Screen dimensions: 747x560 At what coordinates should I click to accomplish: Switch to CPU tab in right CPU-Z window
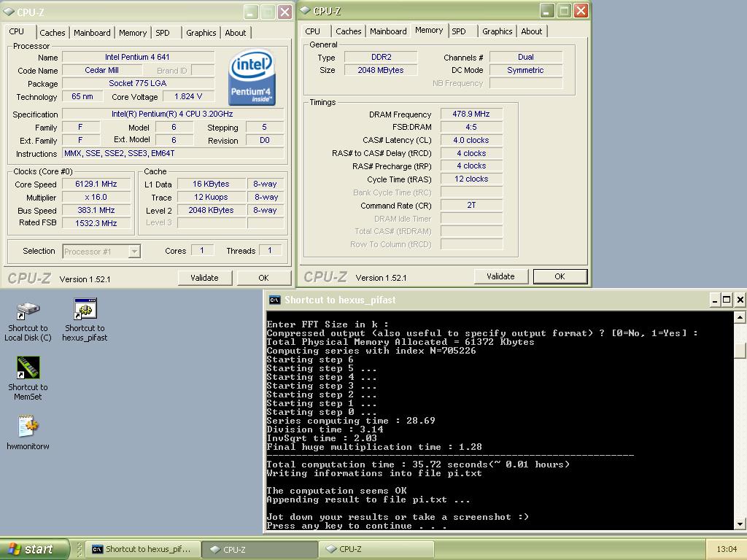tap(312, 31)
